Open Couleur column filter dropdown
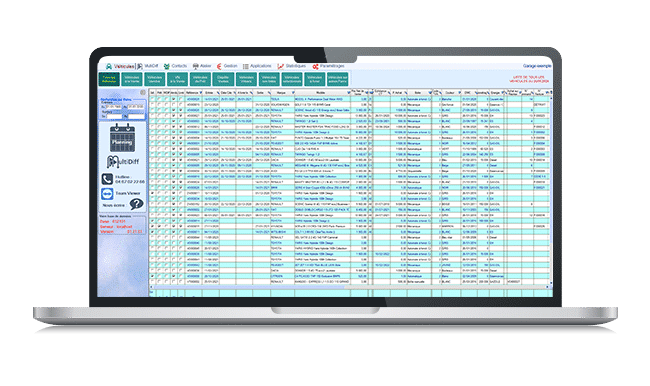The width and height of the screenshot is (650, 386). pos(459,93)
